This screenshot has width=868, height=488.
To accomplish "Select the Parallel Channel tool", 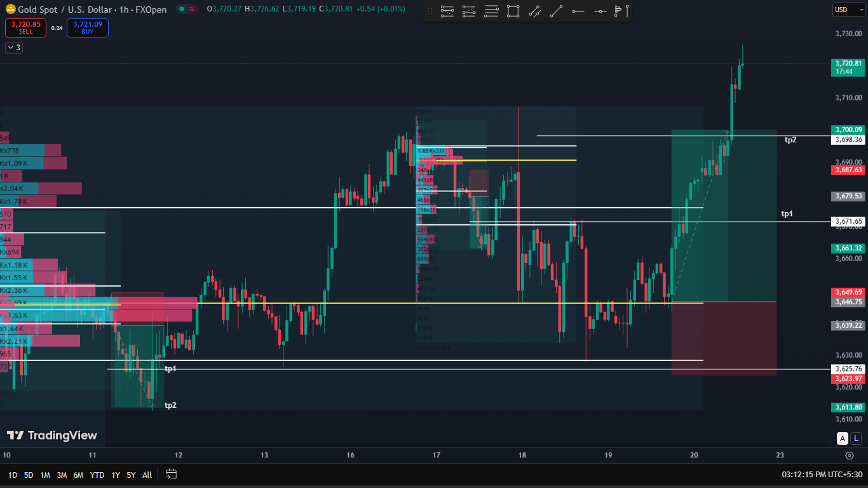I will point(534,11).
